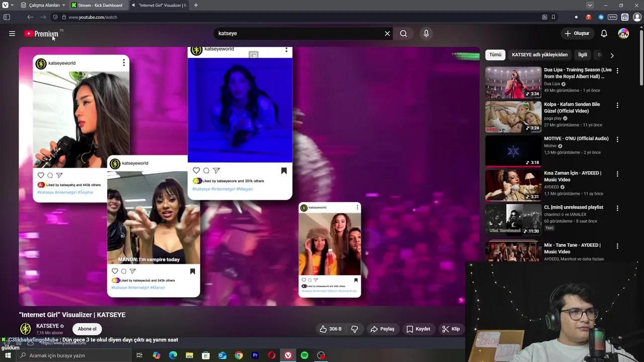
Task: Start voice search with microphone icon
Action: (426, 34)
